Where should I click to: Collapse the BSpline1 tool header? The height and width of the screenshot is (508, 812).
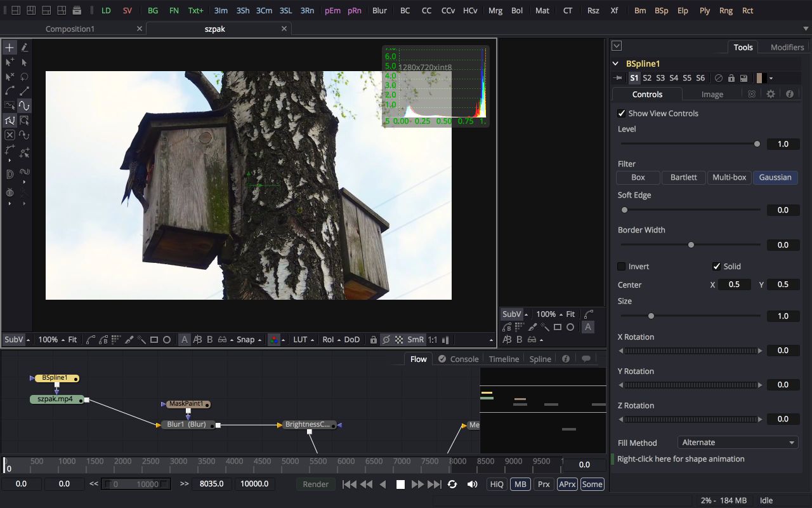pyautogui.click(x=615, y=63)
